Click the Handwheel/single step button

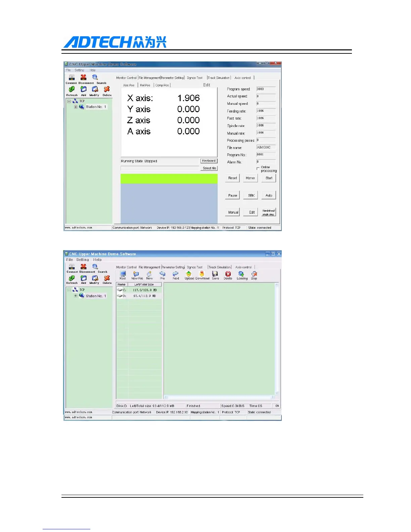(269, 212)
